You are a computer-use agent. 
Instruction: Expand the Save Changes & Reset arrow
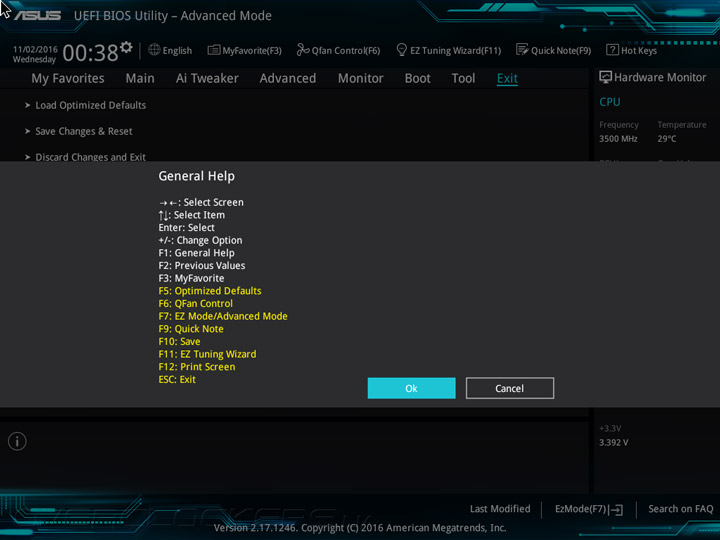click(28, 131)
